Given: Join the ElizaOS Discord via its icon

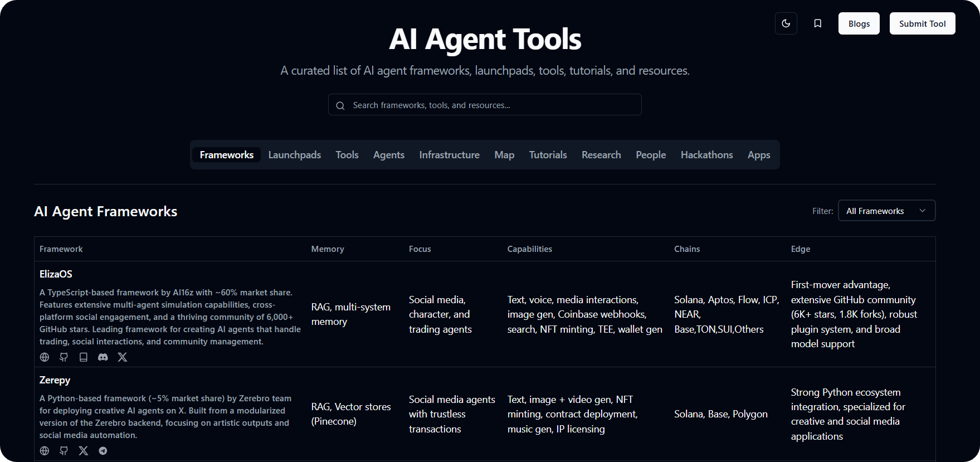Looking at the screenshot, I should coord(103,357).
